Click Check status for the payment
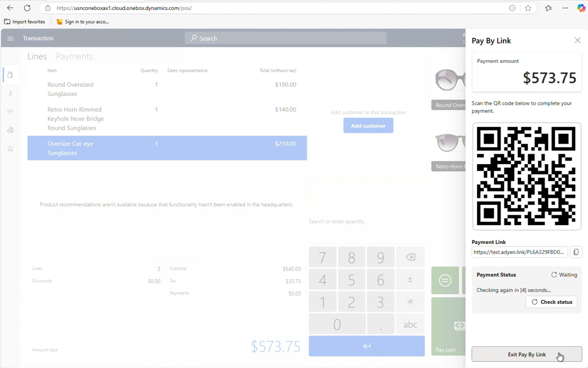This screenshot has height=368, width=588. pyautogui.click(x=551, y=302)
